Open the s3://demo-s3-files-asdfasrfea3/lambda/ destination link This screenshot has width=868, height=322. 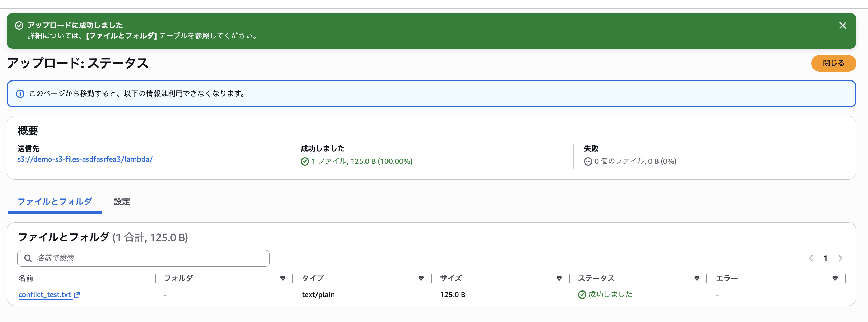click(85, 159)
